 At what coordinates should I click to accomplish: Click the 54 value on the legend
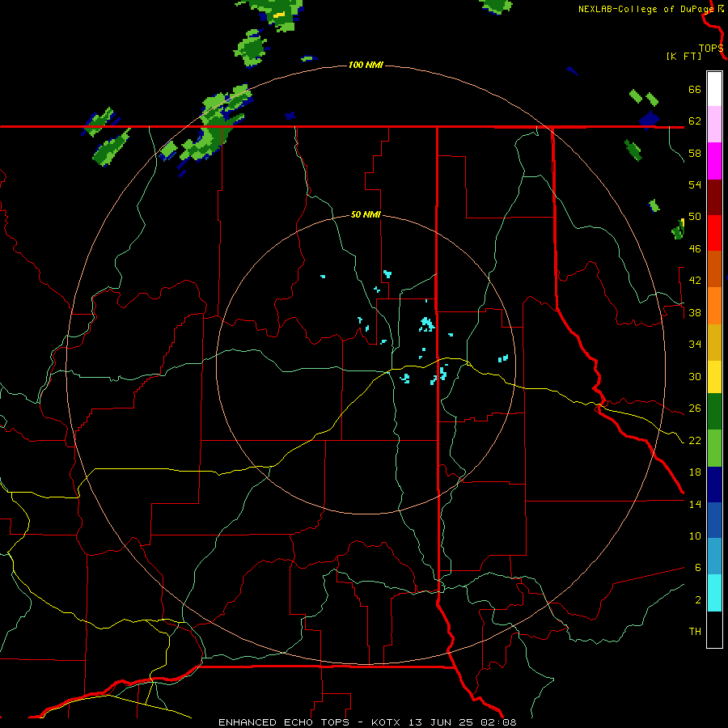[x=695, y=184]
